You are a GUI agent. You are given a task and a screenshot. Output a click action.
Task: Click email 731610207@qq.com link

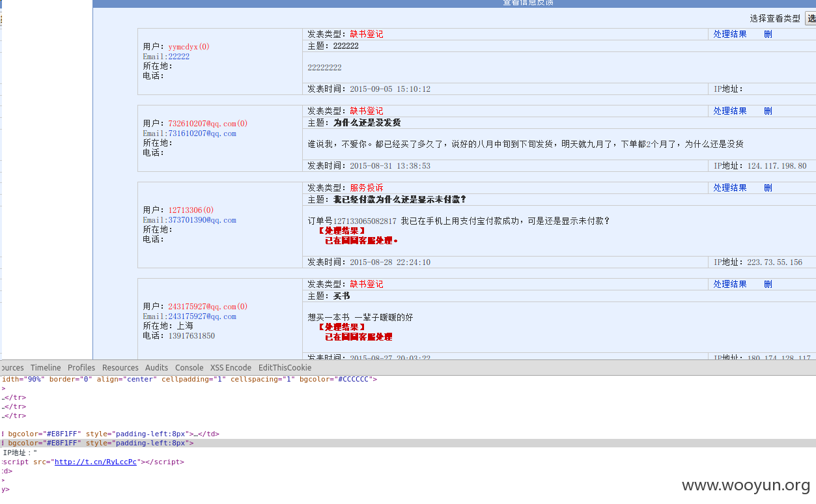tap(202, 133)
